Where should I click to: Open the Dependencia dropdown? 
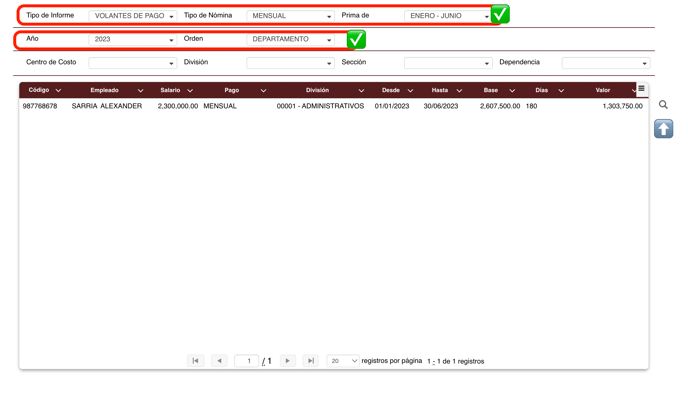(606, 63)
